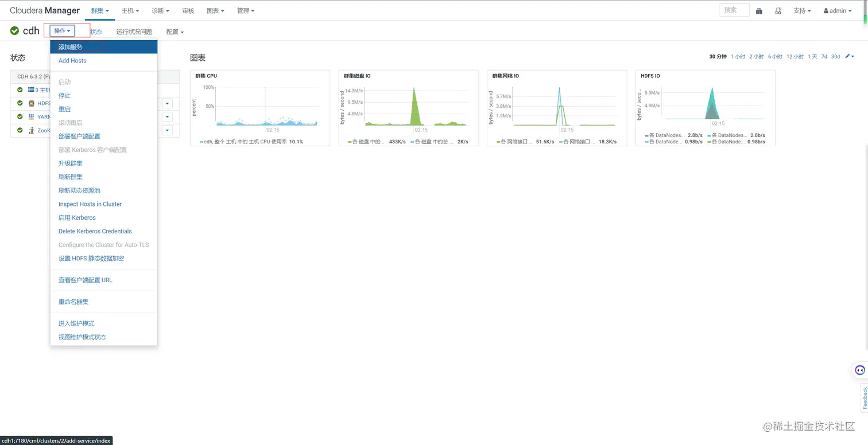Viewport: 868px width, 445px height.
Task: Switch to the 运行状况问题 tab
Action: (x=134, y=32)
